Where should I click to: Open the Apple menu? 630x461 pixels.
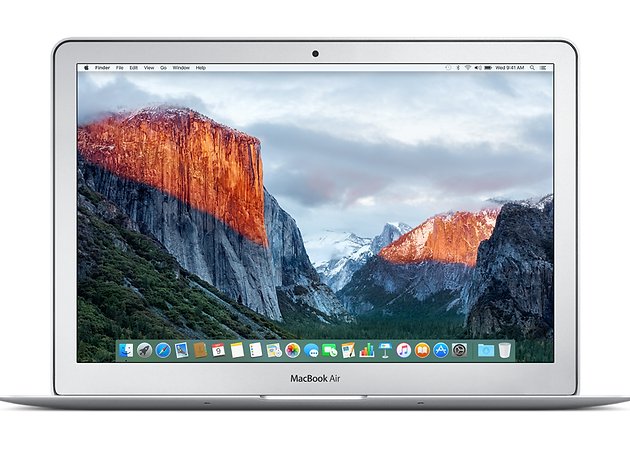pos(86,68)
